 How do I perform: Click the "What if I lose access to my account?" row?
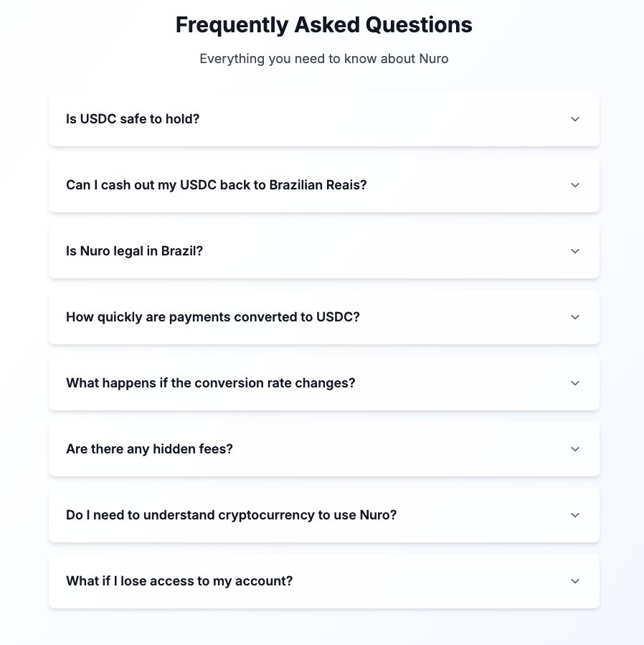click(179, 581)
